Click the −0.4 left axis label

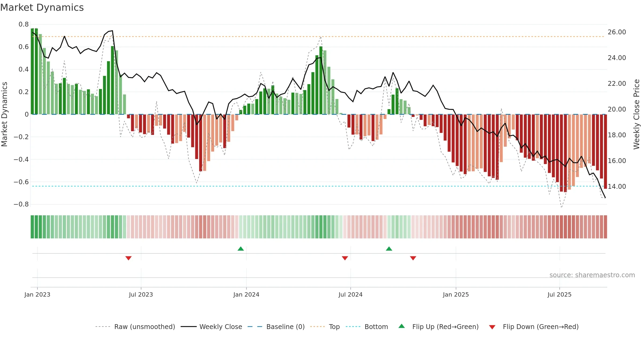21,159
